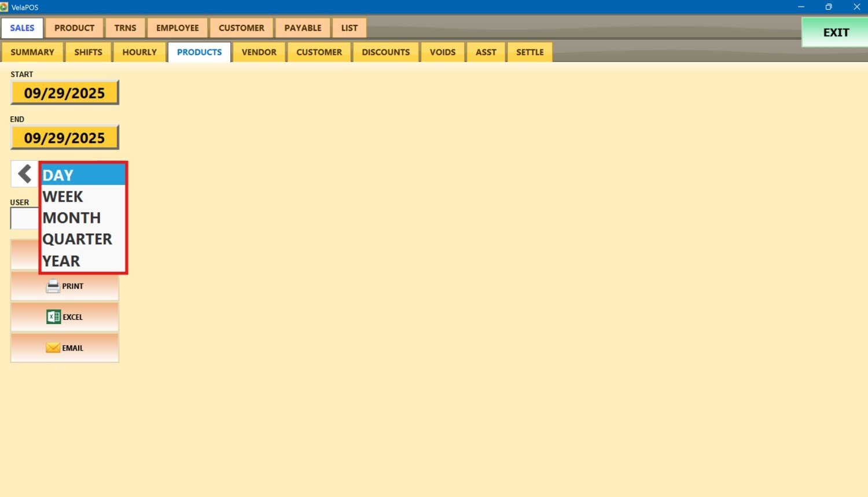This screenshot has width=868, height=497.
Task: Click the VelaPOS app icon in title bar
Action: [x=5, y=7]
